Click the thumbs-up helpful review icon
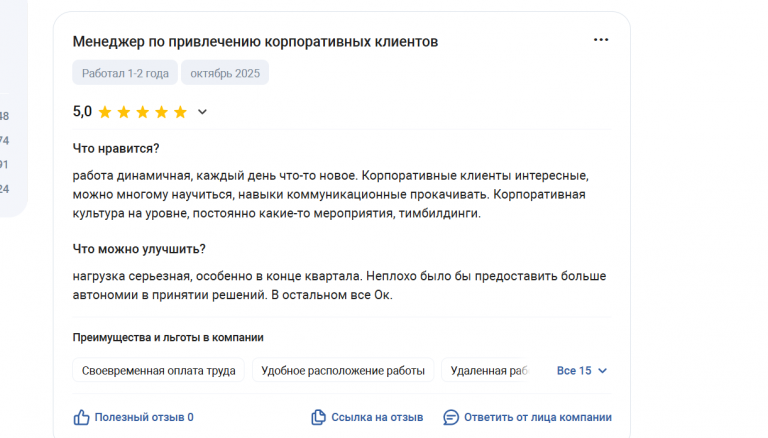This screenshot has width=768, height=438. [81, 417]
